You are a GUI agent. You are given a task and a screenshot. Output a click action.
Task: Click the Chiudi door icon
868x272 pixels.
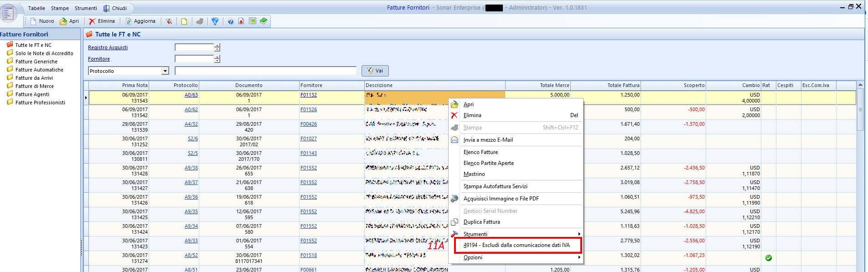coord(106,8)
